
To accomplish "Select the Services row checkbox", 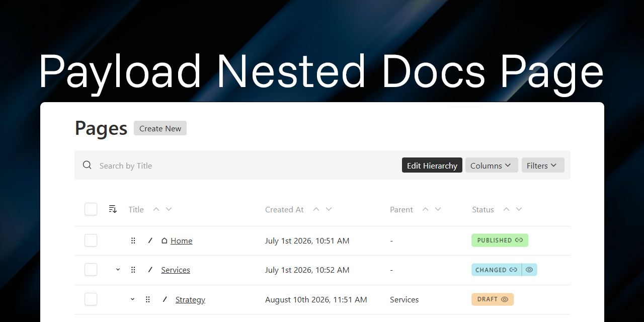I will 91,270.
